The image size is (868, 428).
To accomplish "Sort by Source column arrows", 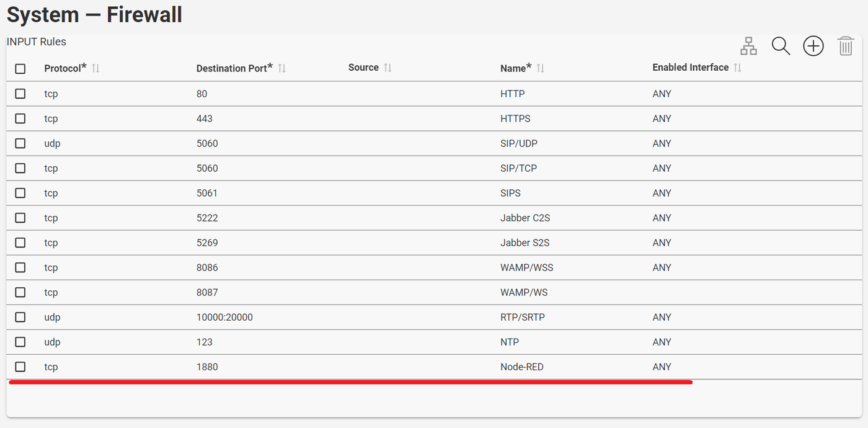I will 387,68.
